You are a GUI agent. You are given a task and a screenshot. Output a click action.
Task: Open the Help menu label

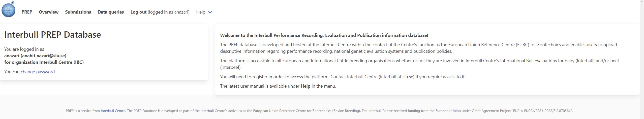201,12
